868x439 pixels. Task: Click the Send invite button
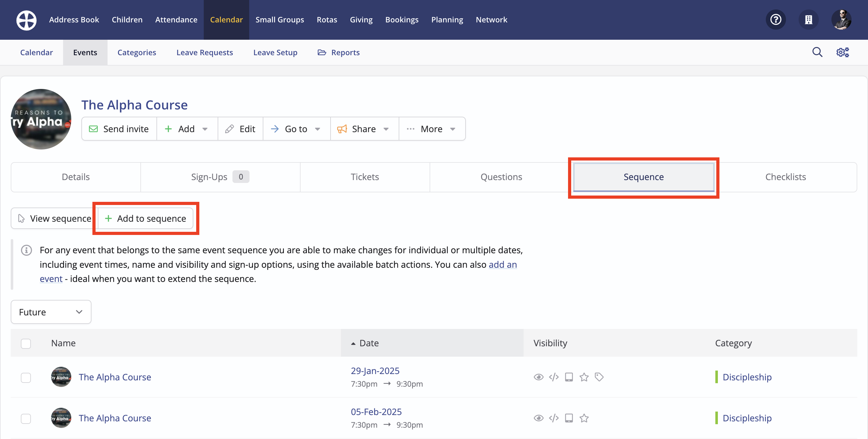click(119, 129)
